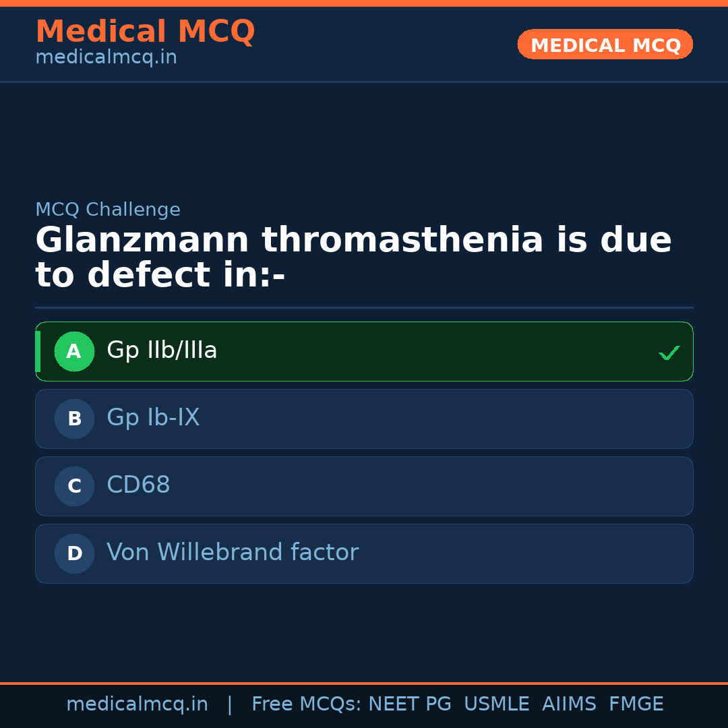Screen dimensions: 728x728
Task: Click the "Free MCQs:" footer label
Action: pyautogui.click(x=306, y=704)
